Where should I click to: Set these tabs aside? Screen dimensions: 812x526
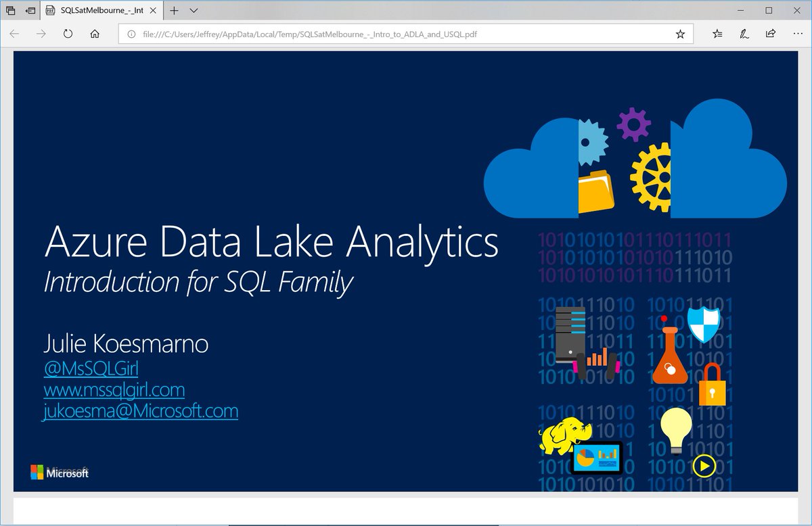(11, 11)
